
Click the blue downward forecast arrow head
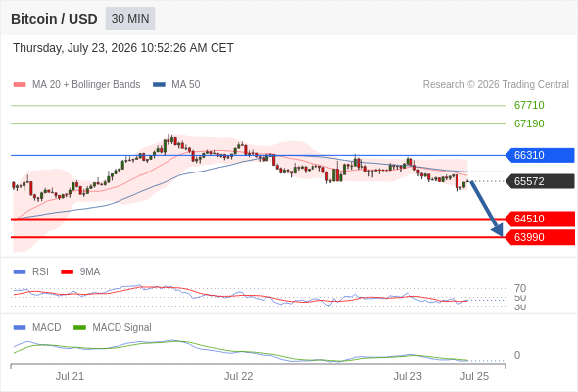tap(498, 230)
